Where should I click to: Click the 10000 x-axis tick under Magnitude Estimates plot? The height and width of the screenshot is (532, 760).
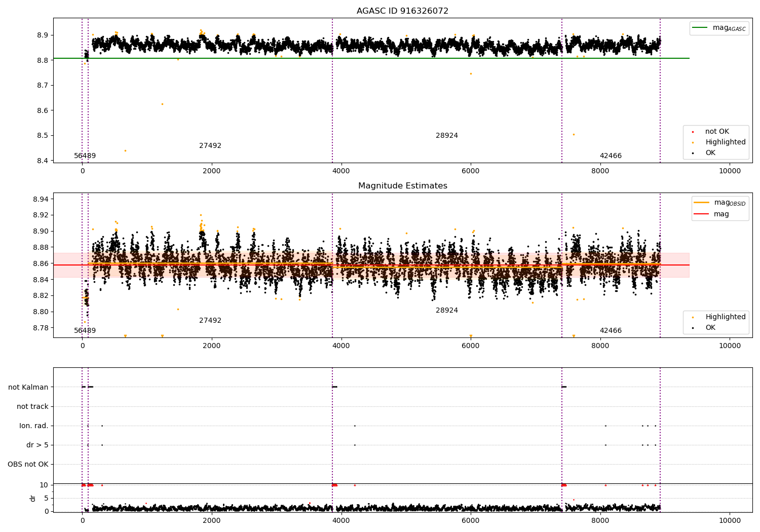point(730,346)
